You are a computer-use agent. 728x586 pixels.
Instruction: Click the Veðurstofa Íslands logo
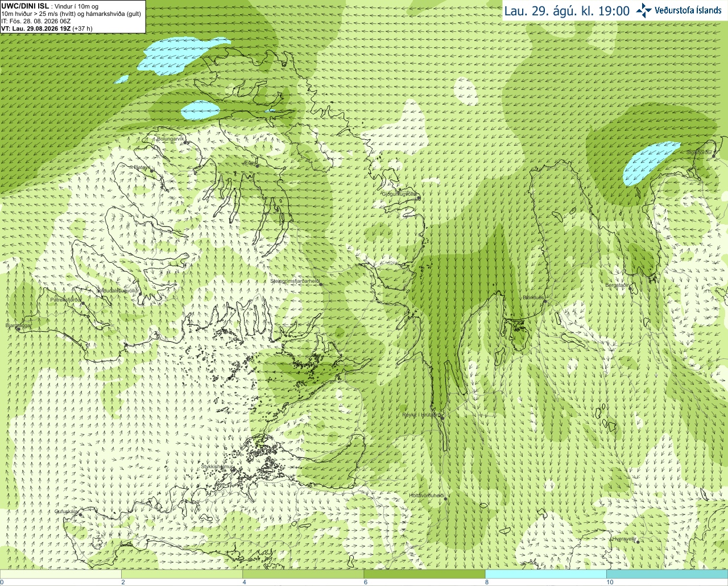coord(679,10)
